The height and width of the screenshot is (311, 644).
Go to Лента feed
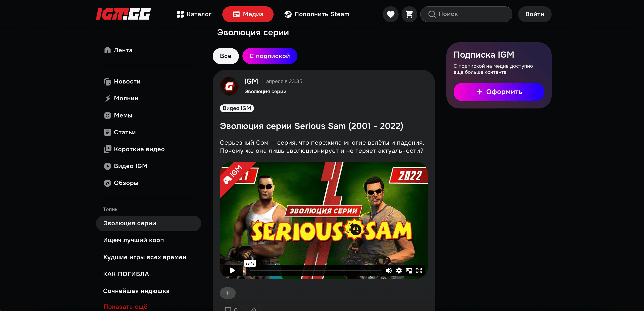click(x=118, y=50)
